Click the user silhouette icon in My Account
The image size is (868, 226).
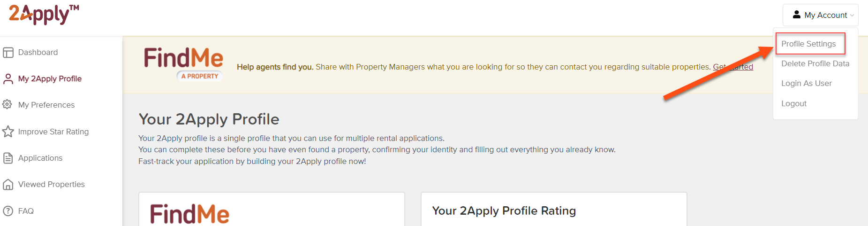pos(796,15)
